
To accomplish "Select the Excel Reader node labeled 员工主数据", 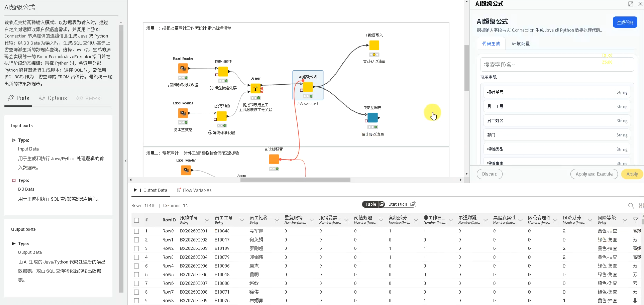I will tap(183, 113).
